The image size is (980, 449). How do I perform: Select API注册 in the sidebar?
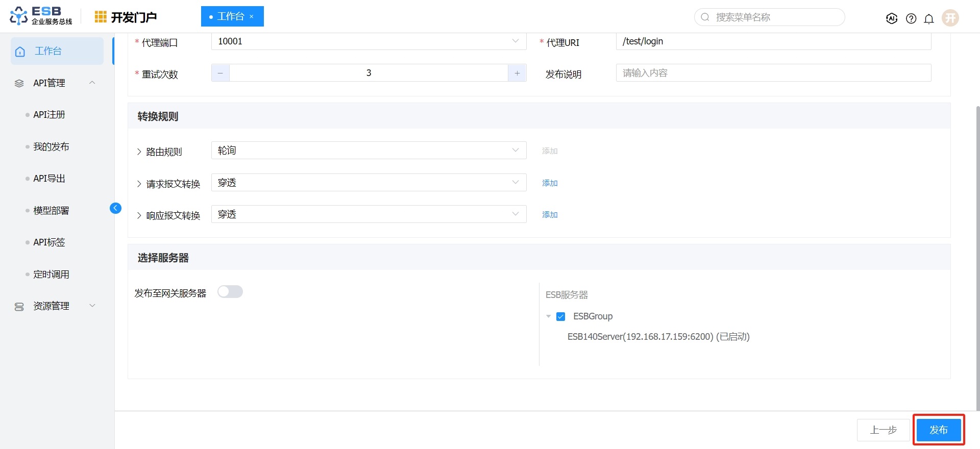[x=49, y=115]
